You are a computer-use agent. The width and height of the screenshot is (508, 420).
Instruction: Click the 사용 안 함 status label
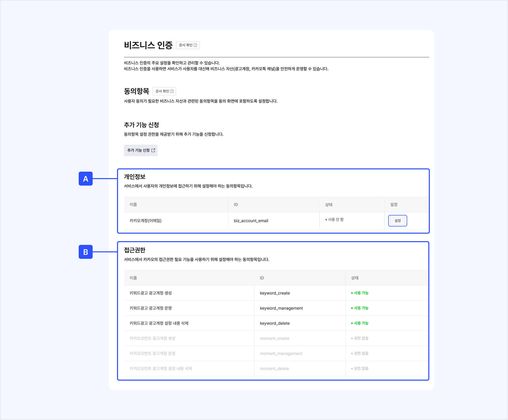tap(335, 219)
